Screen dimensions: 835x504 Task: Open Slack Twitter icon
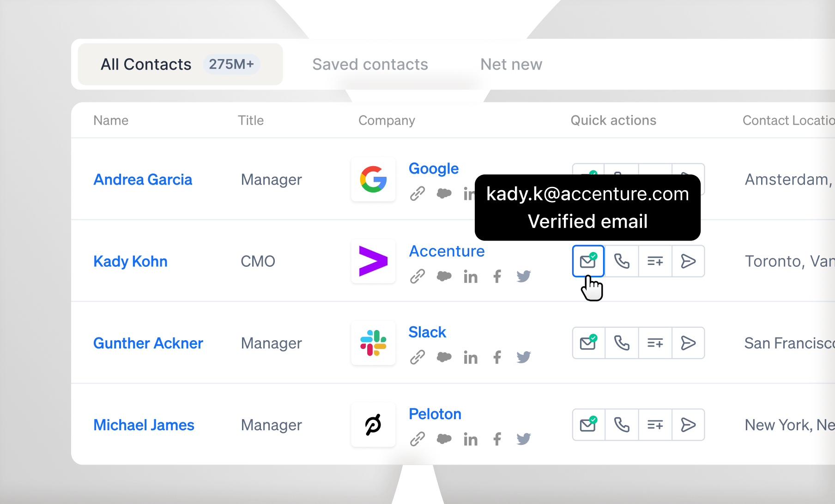point(524,357)
